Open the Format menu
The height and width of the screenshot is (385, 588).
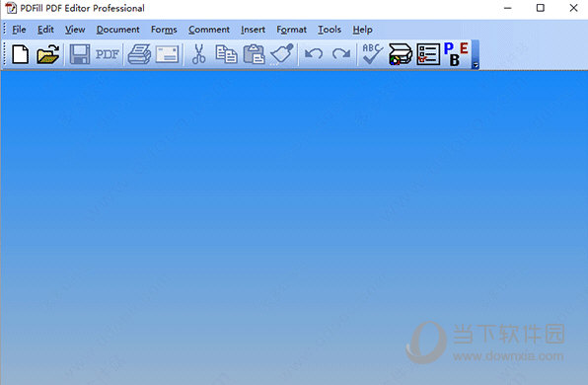pos(291,30)
